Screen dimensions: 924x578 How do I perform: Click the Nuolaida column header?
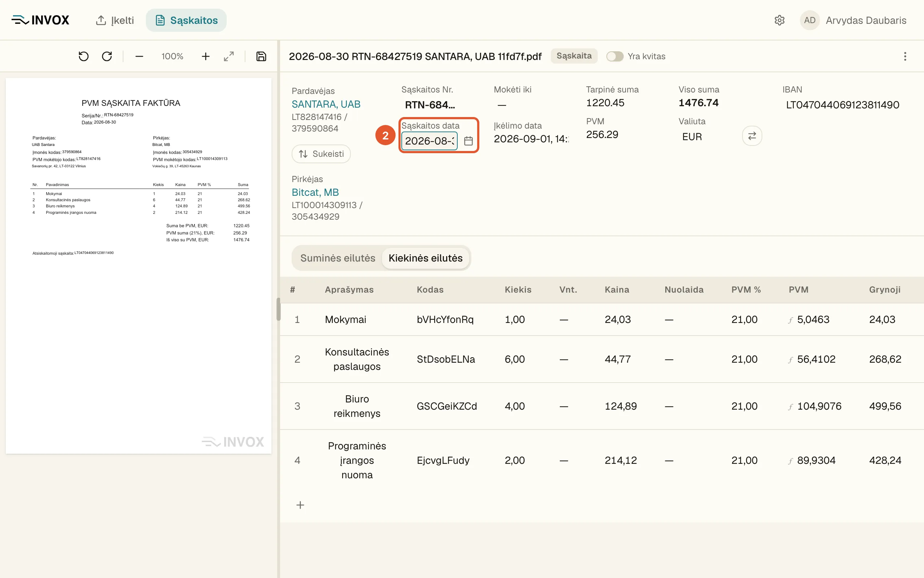click(x=684, y=290)
